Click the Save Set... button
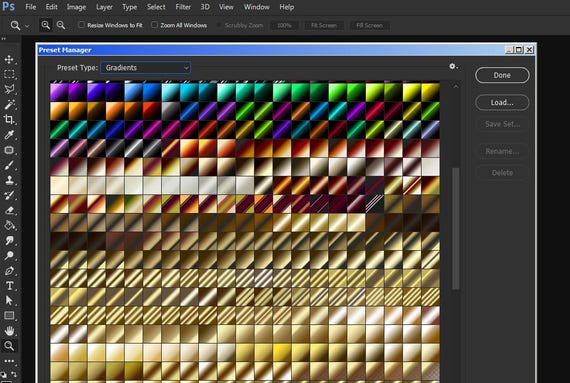This screenshot has height=383, width=570. pos(502,124)
